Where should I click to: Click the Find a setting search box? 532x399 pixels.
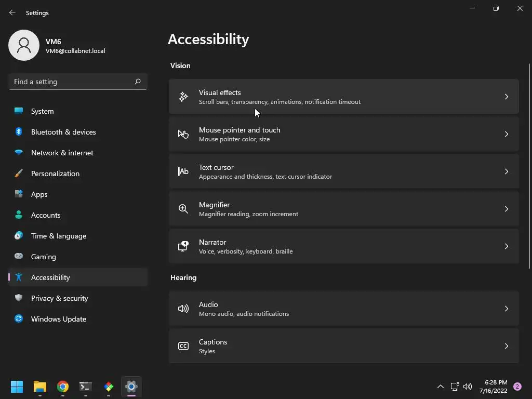[x=72, y=82]
